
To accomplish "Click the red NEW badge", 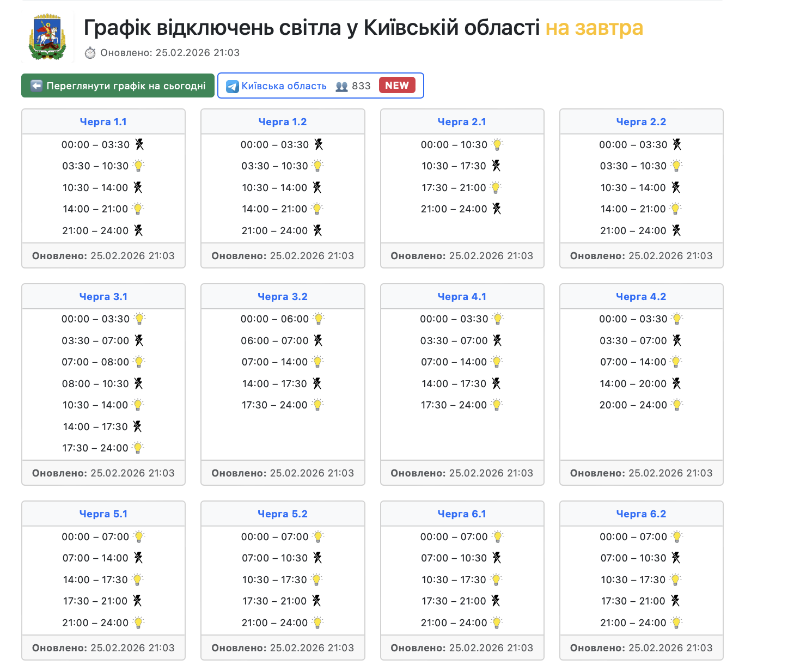I will click(x=397, y=85).
